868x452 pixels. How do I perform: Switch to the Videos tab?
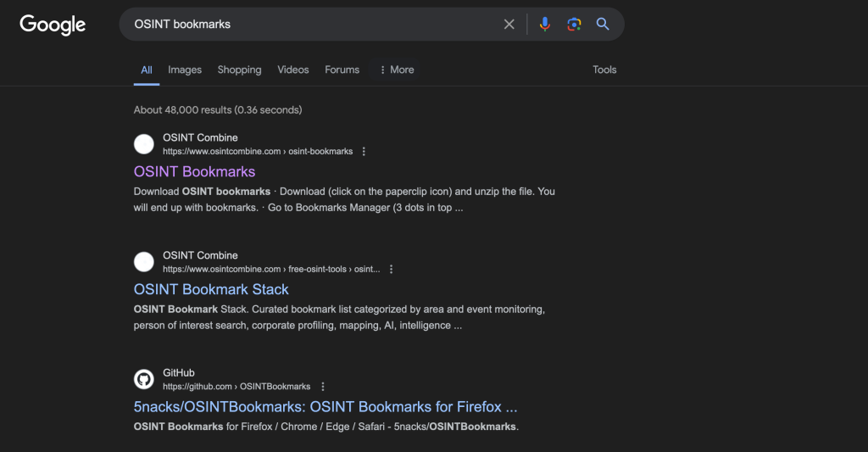[292, 70]
